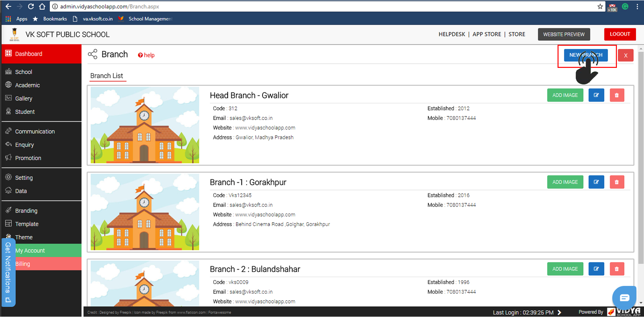Open the browser home page icon
Viewport: 644px width, 317px height.
coord(42,6)
